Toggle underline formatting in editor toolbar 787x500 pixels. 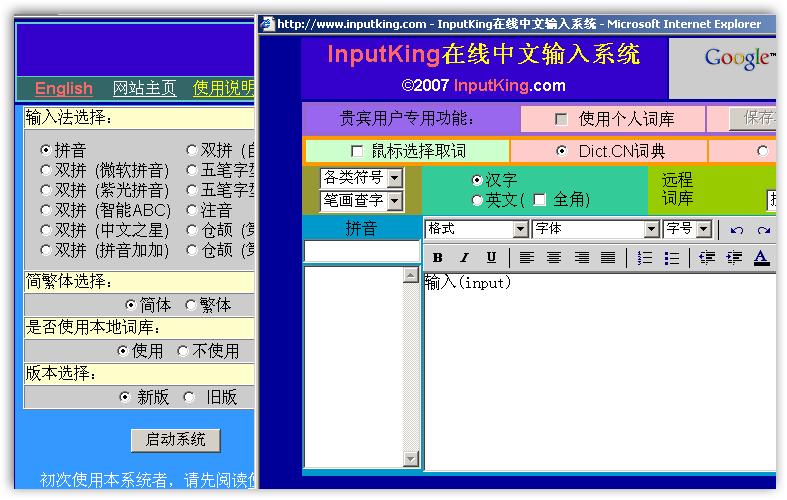491,258
